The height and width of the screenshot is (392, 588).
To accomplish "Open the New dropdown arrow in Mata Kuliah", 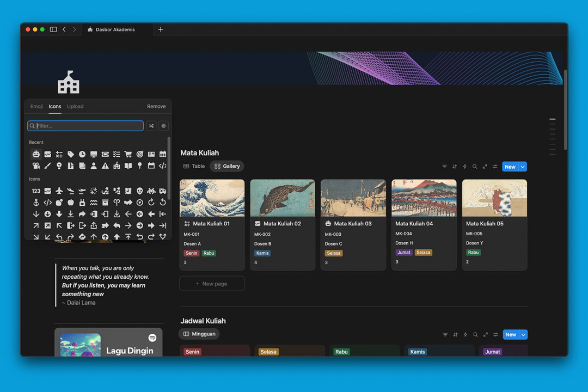I will tap(523, 167).
